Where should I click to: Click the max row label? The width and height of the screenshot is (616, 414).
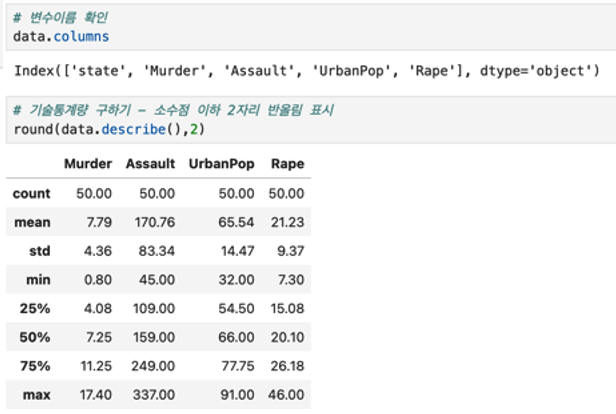pos(37,395)
